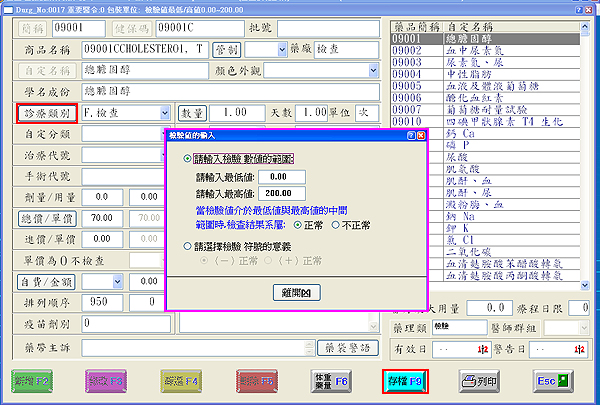Screen dimensions: 600x405
Task: Open the 診療類別 F.檢查 dropdown
Action: [165, 113]
